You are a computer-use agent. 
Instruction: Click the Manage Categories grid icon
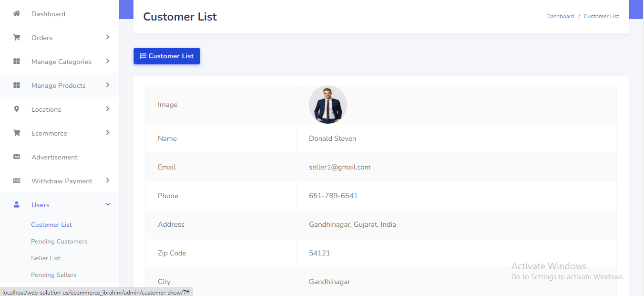tap(17, 62)
